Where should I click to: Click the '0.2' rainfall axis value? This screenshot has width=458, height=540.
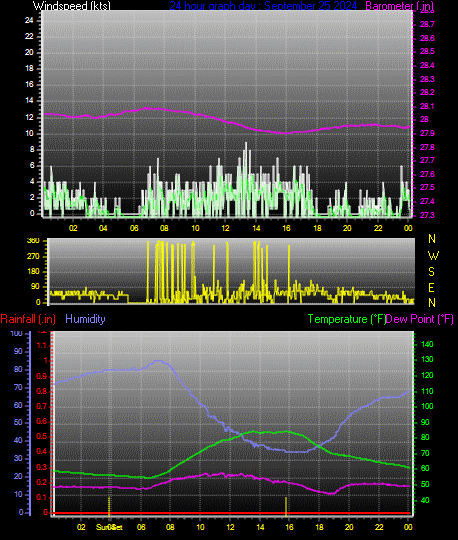click(x=41, y=482)
